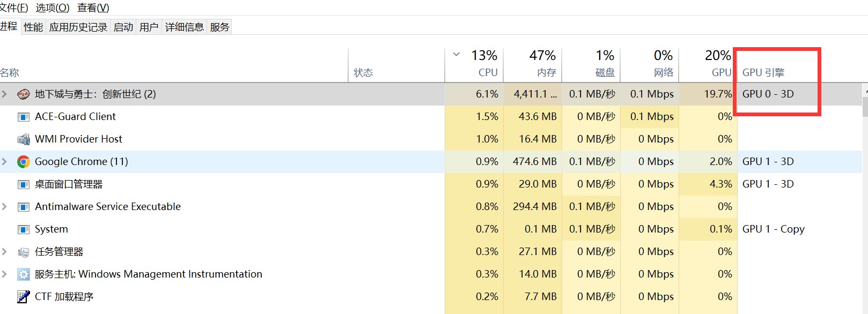Image resolution: width=868 pixels, height=314 pixels.
Task: Open the 选项(O) menu
Action: coord(53,8)
